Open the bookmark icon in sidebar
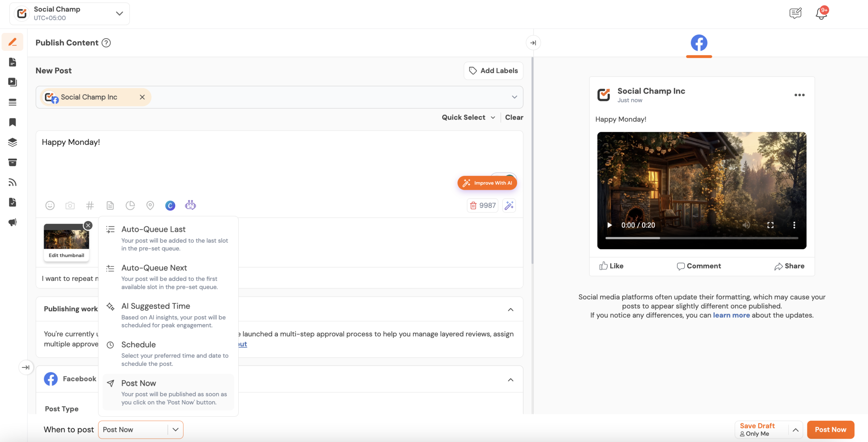This screenshot has height=442, width=868. (13, 122)
